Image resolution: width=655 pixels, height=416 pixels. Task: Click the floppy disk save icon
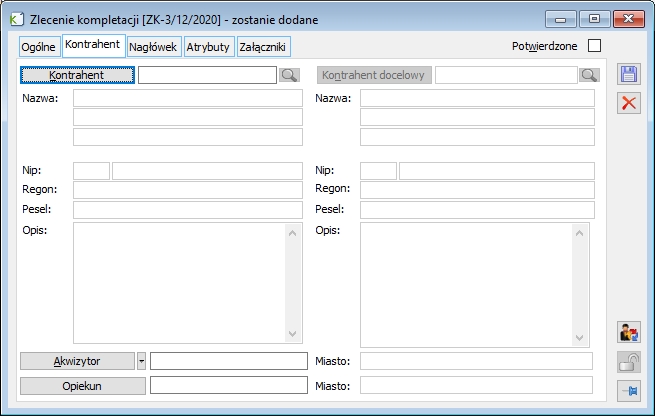click(x=629, y=75)
